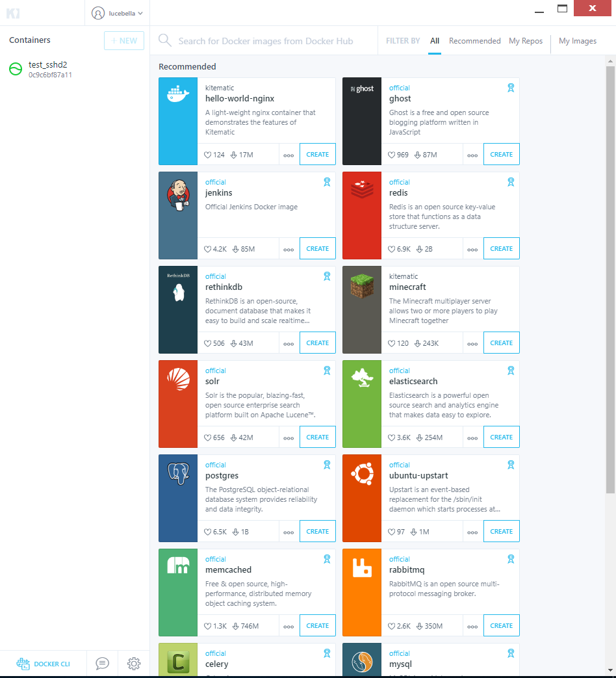Create the jenkins container
This screenshot has height=678, width=616.
(318, 248)
